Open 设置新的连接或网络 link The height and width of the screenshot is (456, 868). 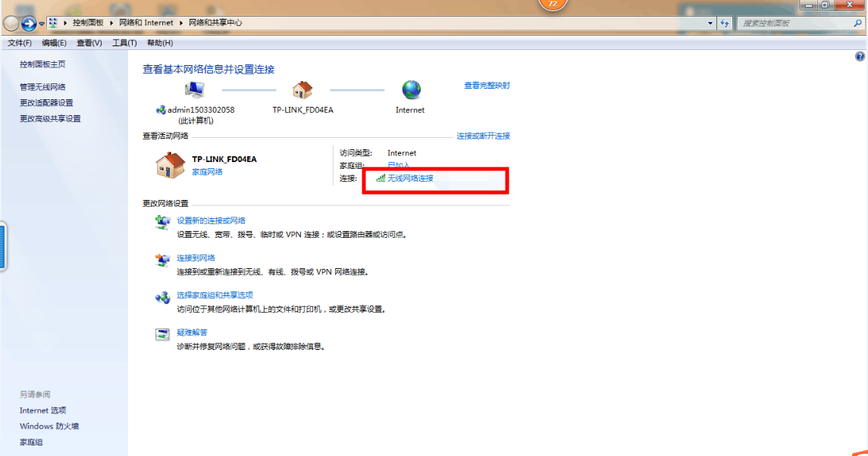(211, 220)
